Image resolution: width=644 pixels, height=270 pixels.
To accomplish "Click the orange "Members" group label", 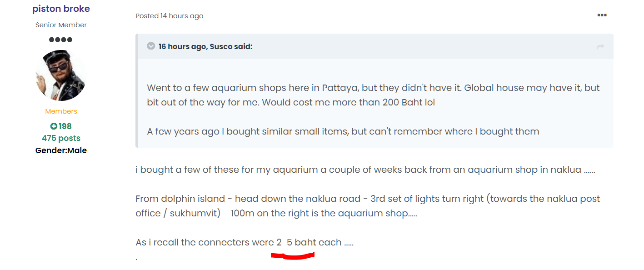I will [61, 111].
